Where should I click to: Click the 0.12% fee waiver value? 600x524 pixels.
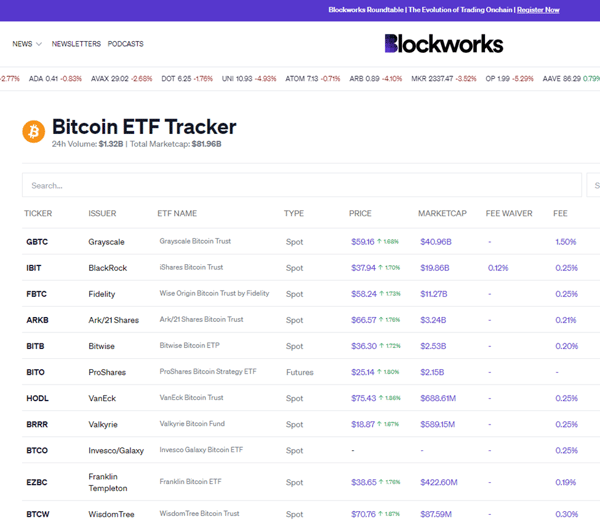[498, 268]
